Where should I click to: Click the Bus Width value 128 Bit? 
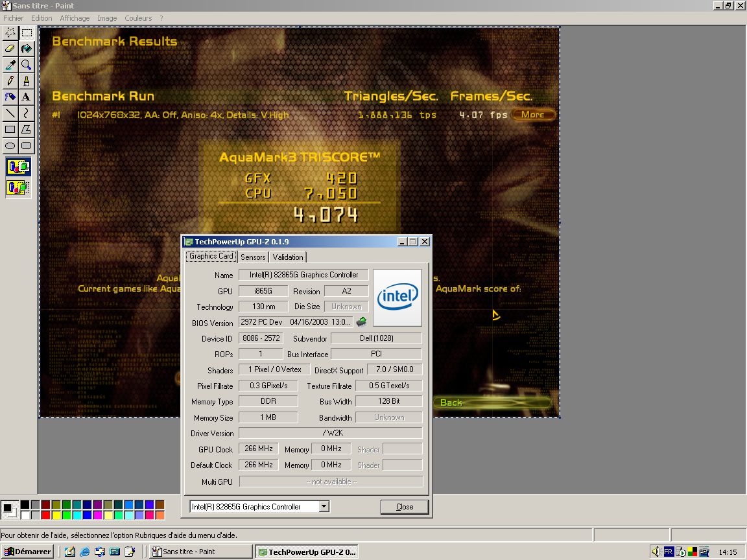pos(389,401)
